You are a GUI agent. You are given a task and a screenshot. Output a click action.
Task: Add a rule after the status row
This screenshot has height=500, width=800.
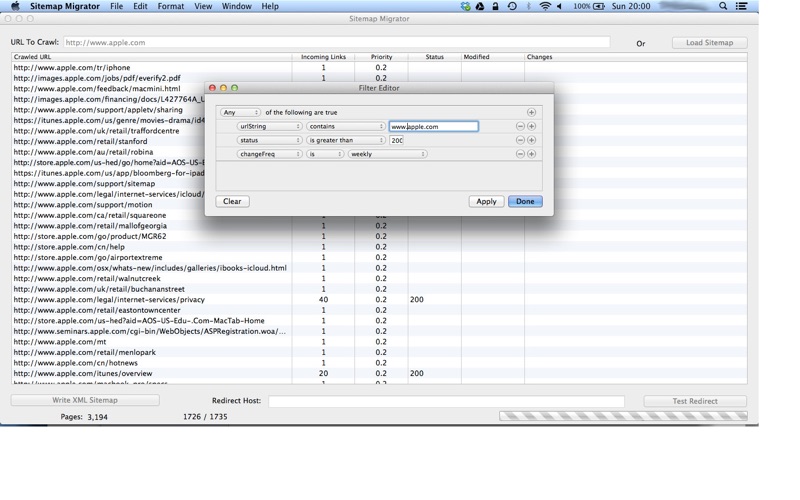tap(531, 140)
